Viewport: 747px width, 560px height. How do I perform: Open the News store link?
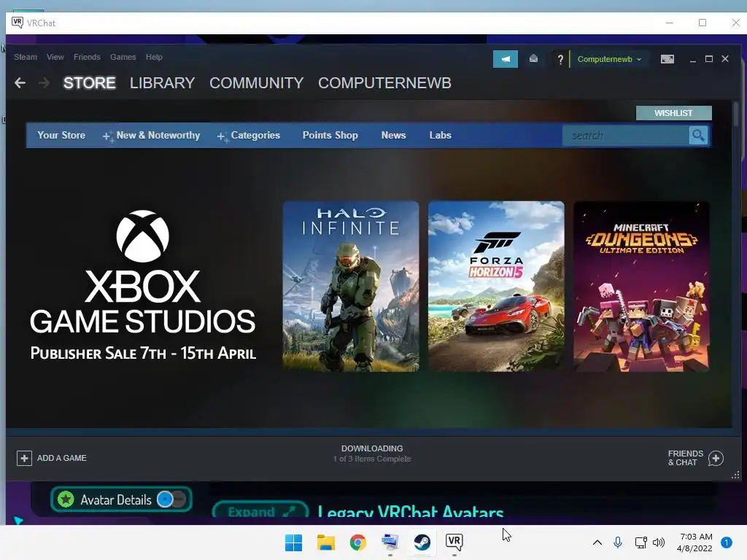(x=393, y=135)
